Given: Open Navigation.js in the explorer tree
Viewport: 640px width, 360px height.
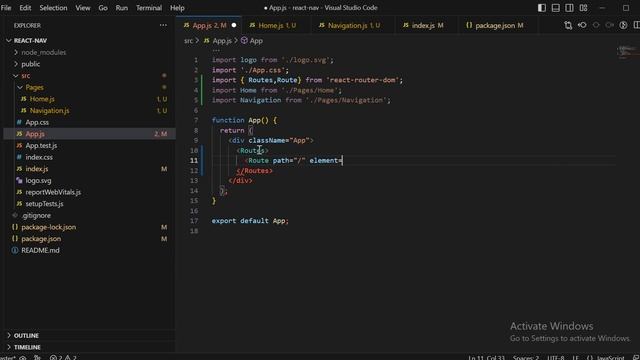Looking at the screenshot, I should tap(88, 111).
